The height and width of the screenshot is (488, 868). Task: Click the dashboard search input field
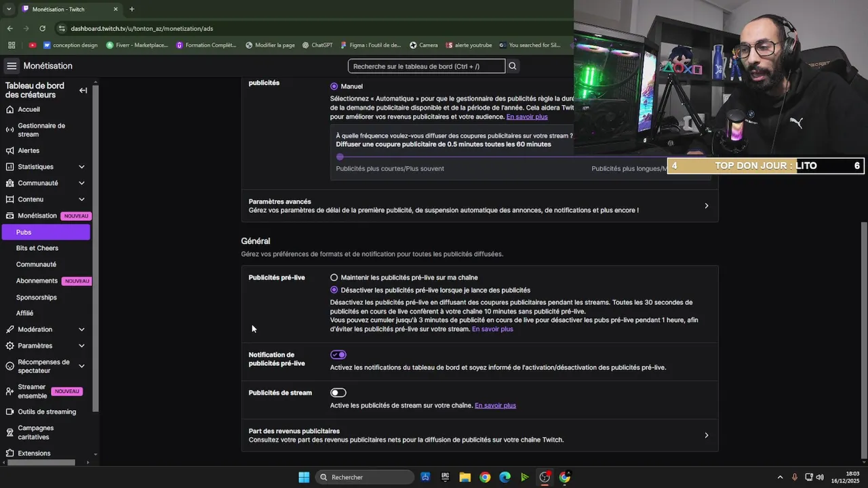point(427,66)
